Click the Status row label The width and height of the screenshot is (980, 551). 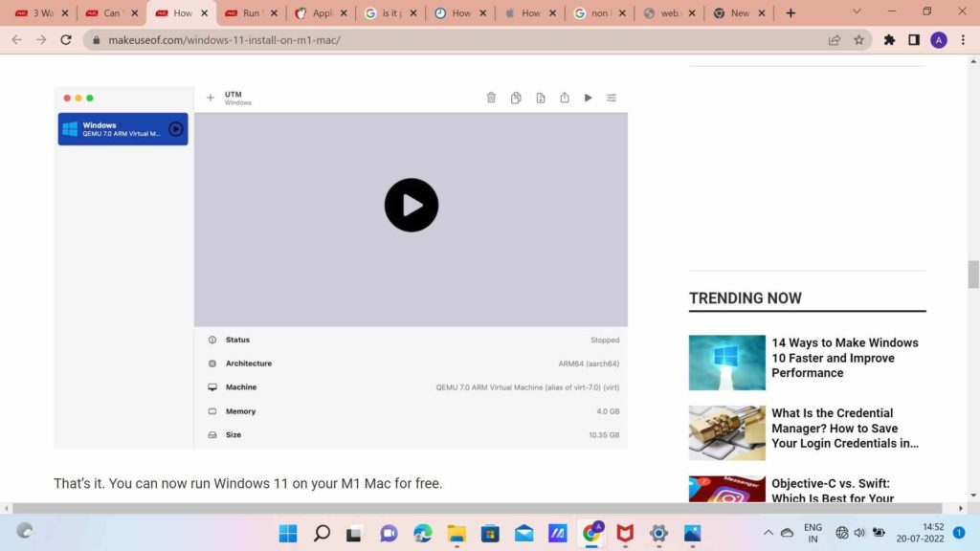click(x=237, y=340)
